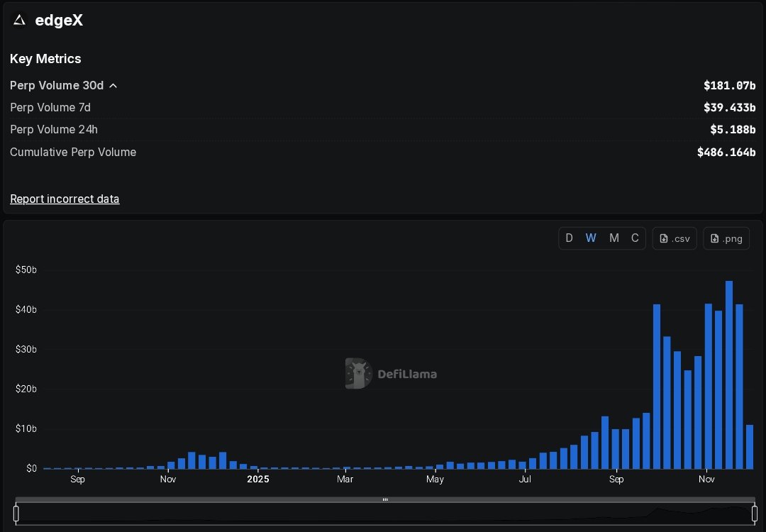Screen dimensions: 766x532
Task: Enable monthly aggregation with the M toggle
Action: [614, 238]
